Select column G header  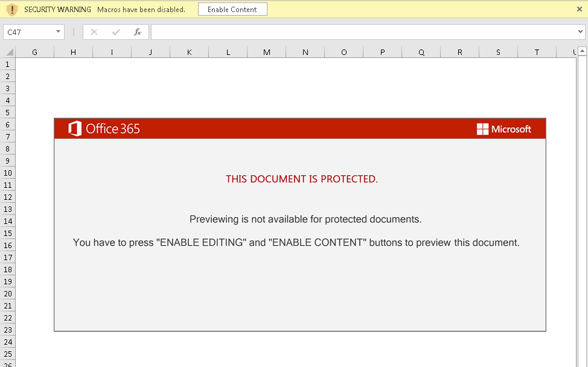coord(35,53)
